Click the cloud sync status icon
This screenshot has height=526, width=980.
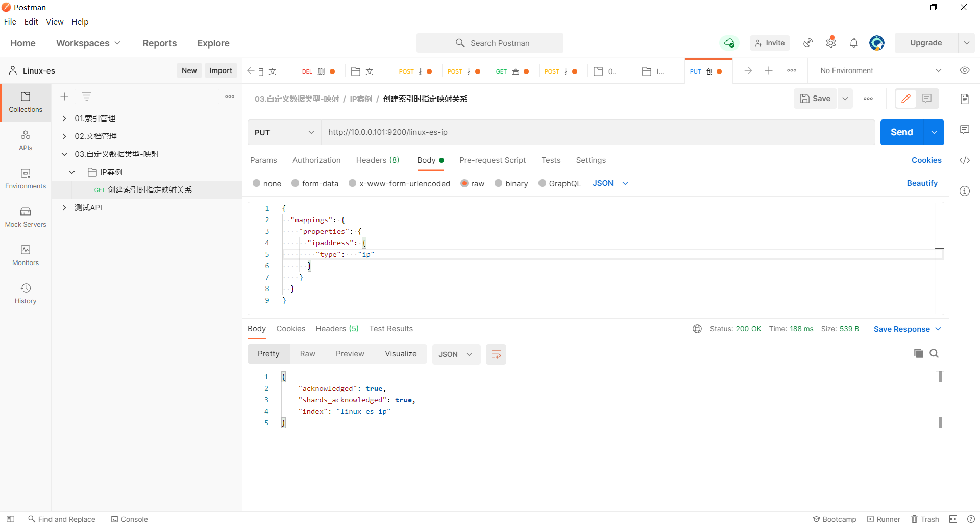[729, 43]
